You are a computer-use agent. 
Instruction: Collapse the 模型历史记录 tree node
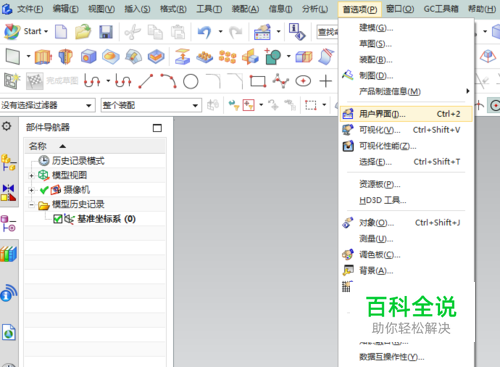pyautogui.click(x=31, y=204)
